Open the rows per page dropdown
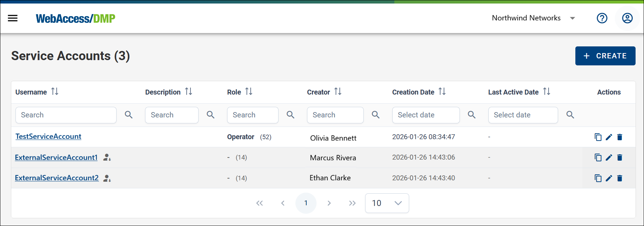 387,203
